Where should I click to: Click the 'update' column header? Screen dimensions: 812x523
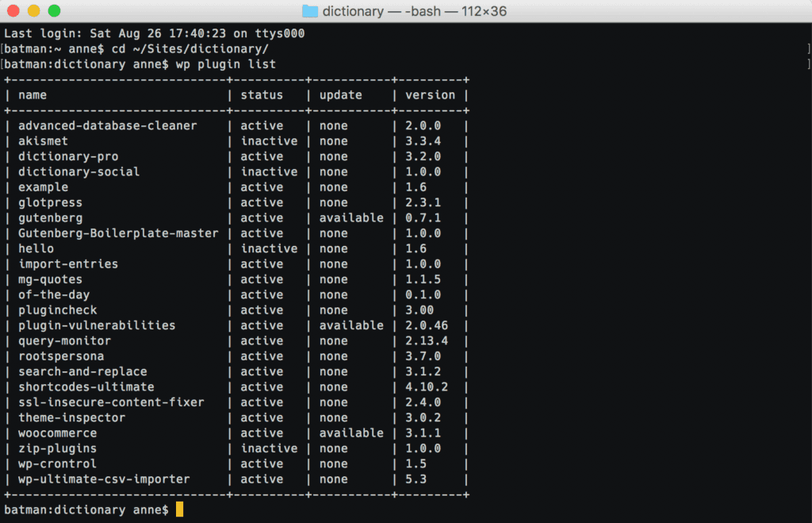click(340, 95)
